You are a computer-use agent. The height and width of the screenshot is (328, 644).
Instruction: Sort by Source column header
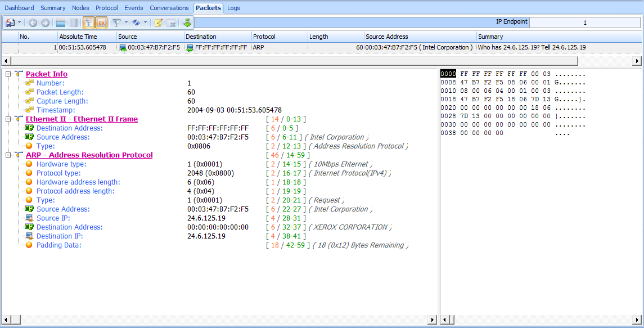[150, 37]
